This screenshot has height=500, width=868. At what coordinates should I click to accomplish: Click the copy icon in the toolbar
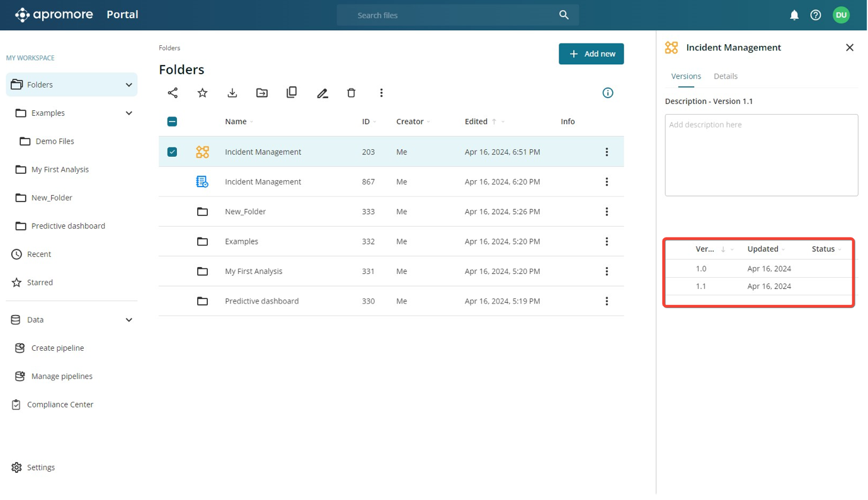point(292,93)
